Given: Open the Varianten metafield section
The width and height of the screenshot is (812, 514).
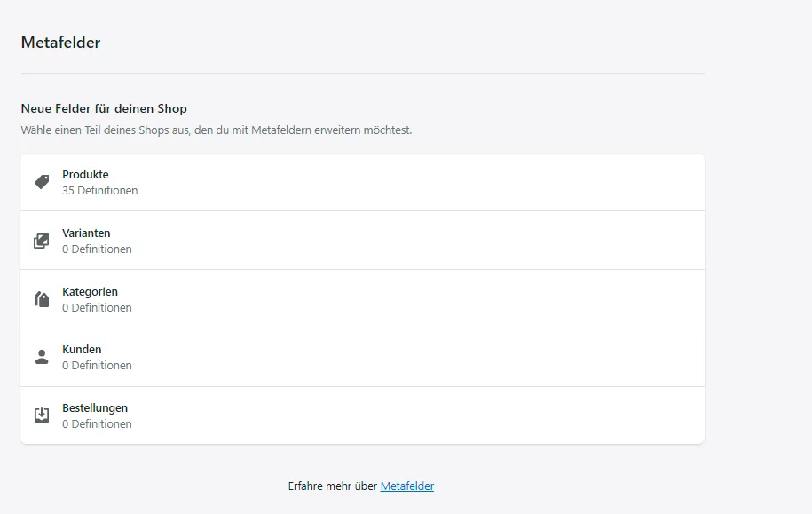Looking at the screenshot, I should pos(86,233).
